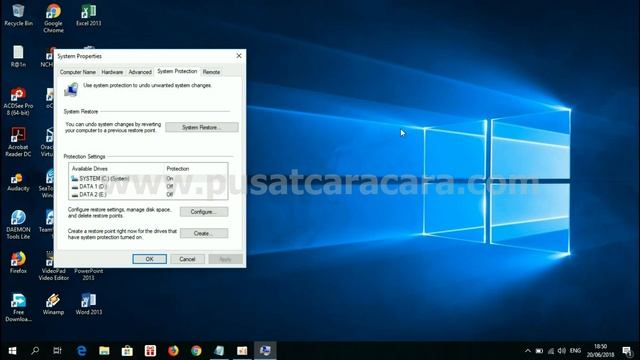Open the Microsoft Store taskbar icon
Screen dimensions: 640x360
127,351
